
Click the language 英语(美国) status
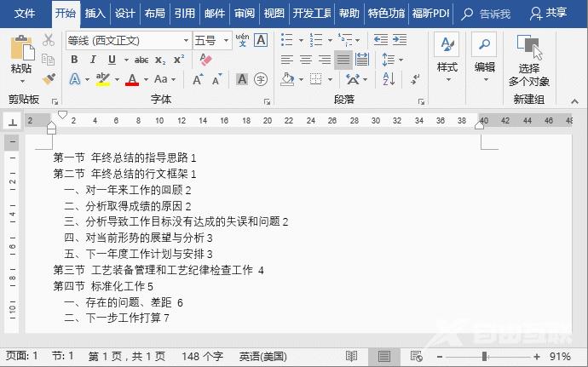[x=262, y=356]
